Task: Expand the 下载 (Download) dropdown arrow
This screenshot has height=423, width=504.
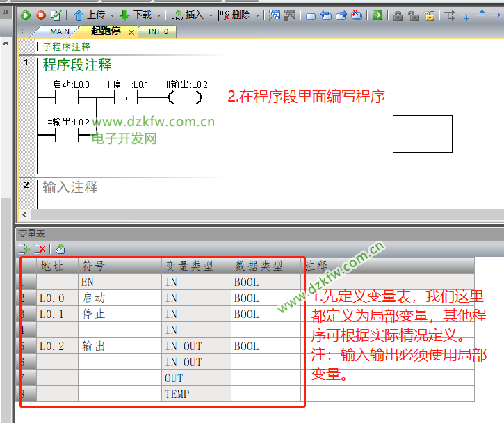Action: [x=158, y=15]
